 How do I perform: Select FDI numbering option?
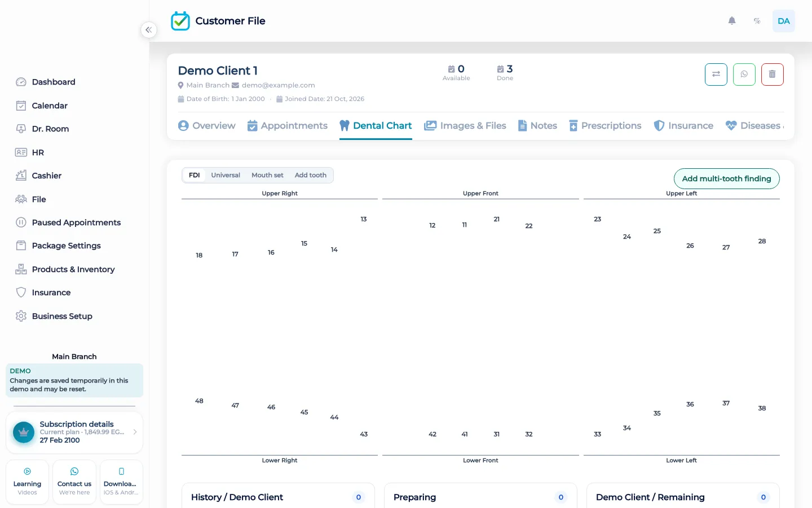tap(195, 175)
